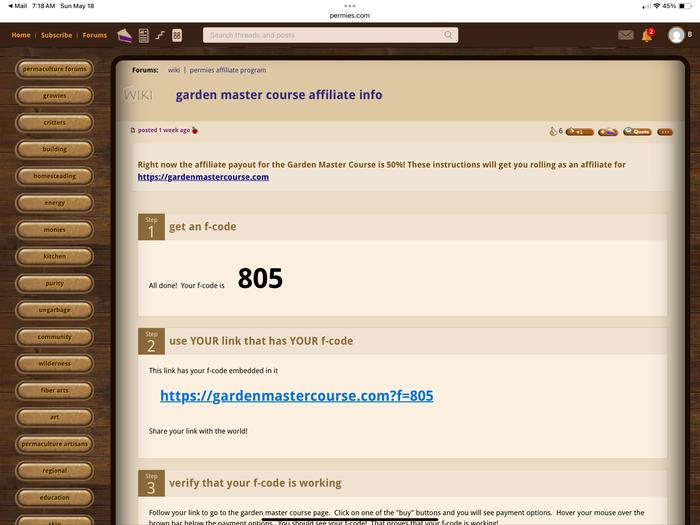Give the post a +1 thumbs up
This screenshot has width=700, height=525.
click(x=579, y=131)
